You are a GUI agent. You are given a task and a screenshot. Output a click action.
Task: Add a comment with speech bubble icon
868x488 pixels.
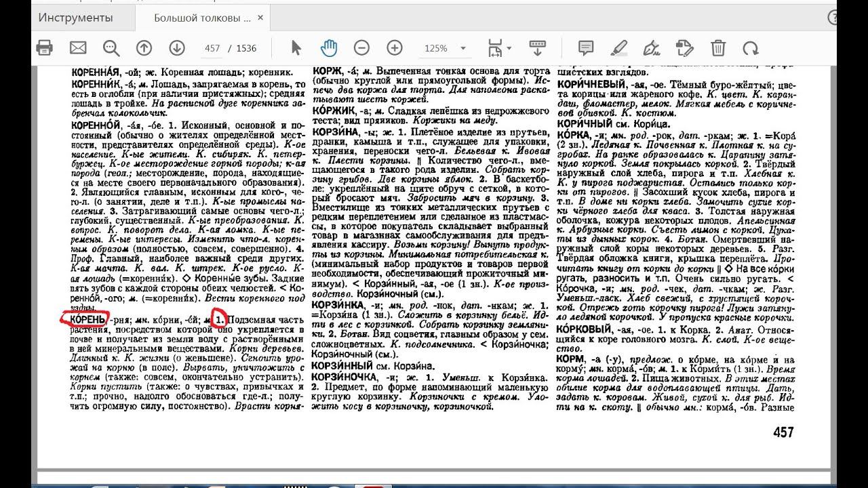(586, 47)
